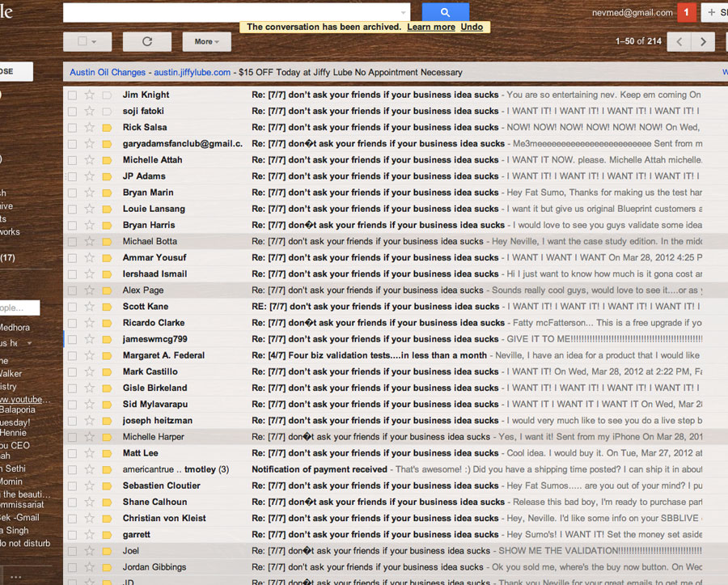The width and height of the screenshot is (728, 585).
Task: Expand the More actions dropdown
Action: (x=207, y=41)
